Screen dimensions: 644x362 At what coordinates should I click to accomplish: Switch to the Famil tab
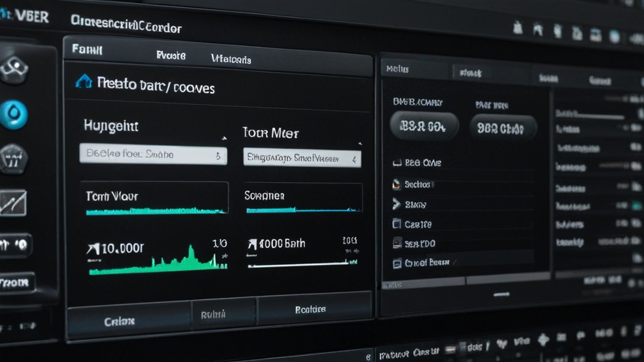point(87,50)
